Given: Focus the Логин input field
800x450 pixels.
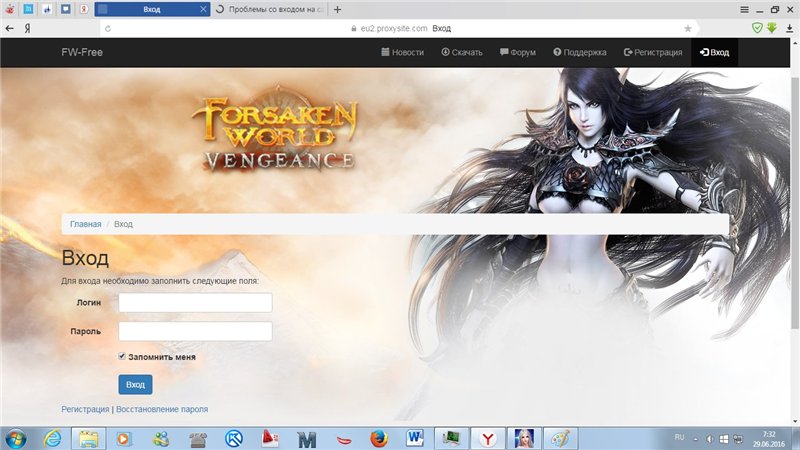Looking at the screenshot, I should (195, 303).
